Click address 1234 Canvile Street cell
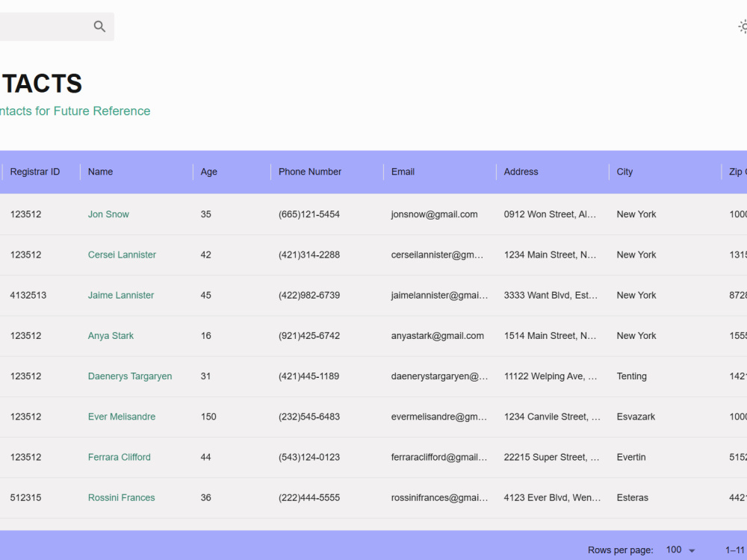Image resolution: width=747 pixels, height=560 pixels. click(553, 417)
